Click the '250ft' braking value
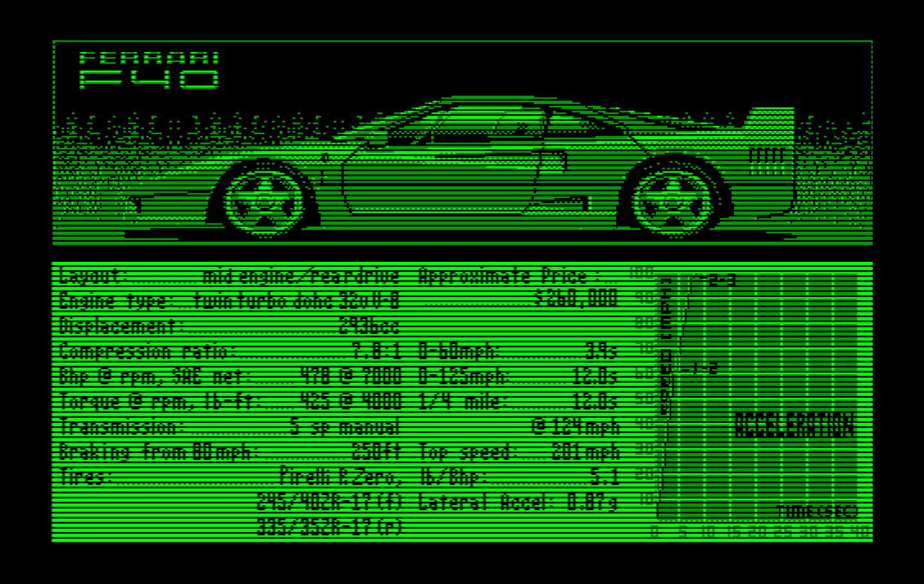The height and width of the screenshot is (584, 924). click(376, 452)
